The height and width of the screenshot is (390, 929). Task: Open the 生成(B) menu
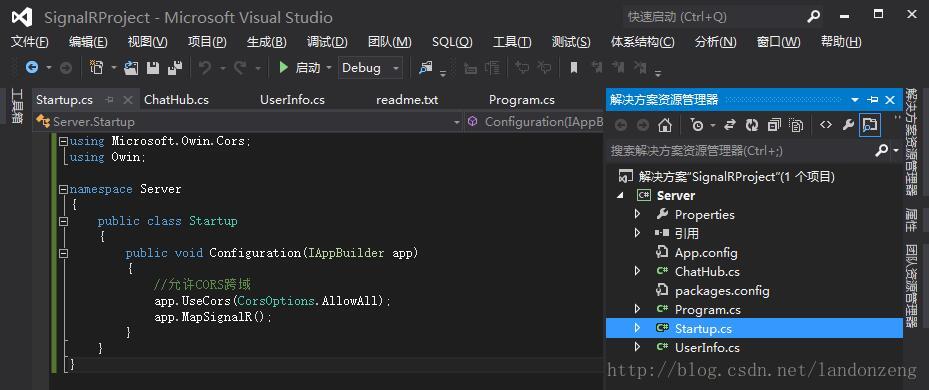click(x=267, y=42)
